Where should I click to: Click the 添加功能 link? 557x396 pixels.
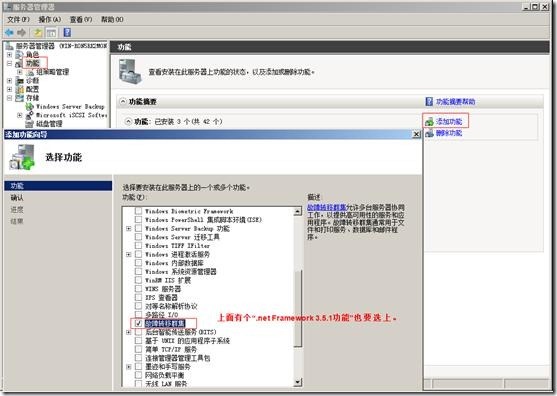pos(449,122)
